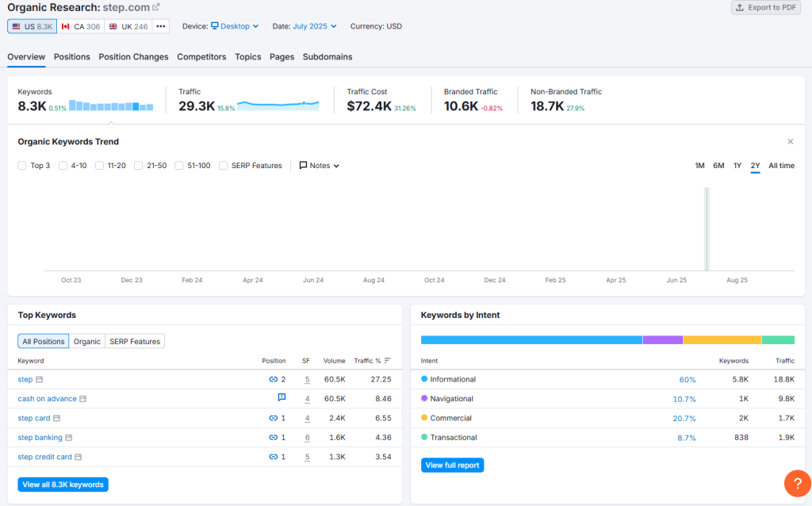Close the Organic Keywords Trend panel
The height and width of the screenshot is (506, 812).
tap(790, 142)
